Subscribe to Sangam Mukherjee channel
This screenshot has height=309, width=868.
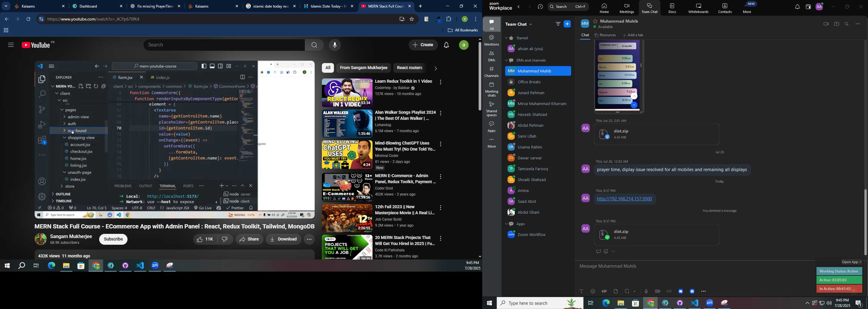113,239
